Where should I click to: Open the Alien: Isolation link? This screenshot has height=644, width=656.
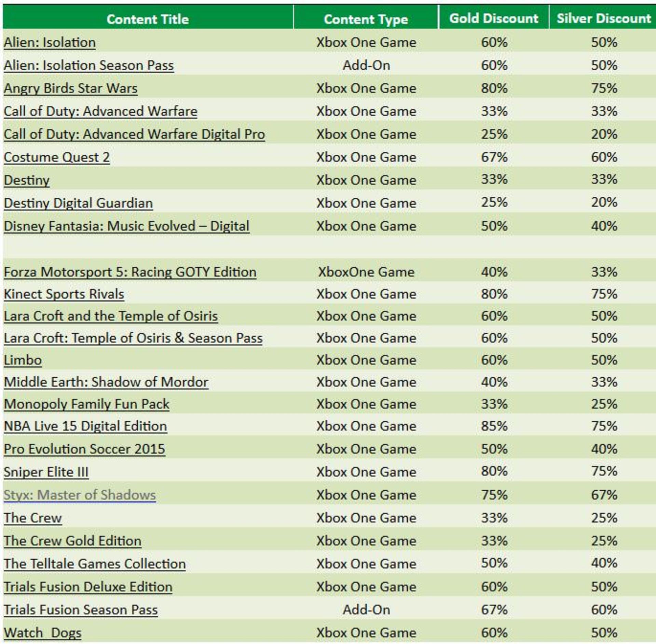50,42
